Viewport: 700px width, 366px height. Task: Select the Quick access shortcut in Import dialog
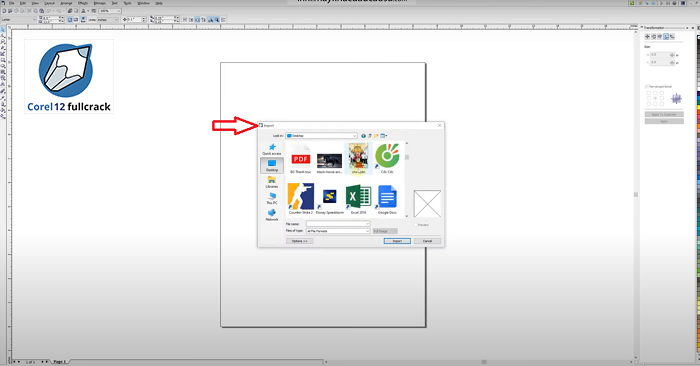[x=271, y=150]
